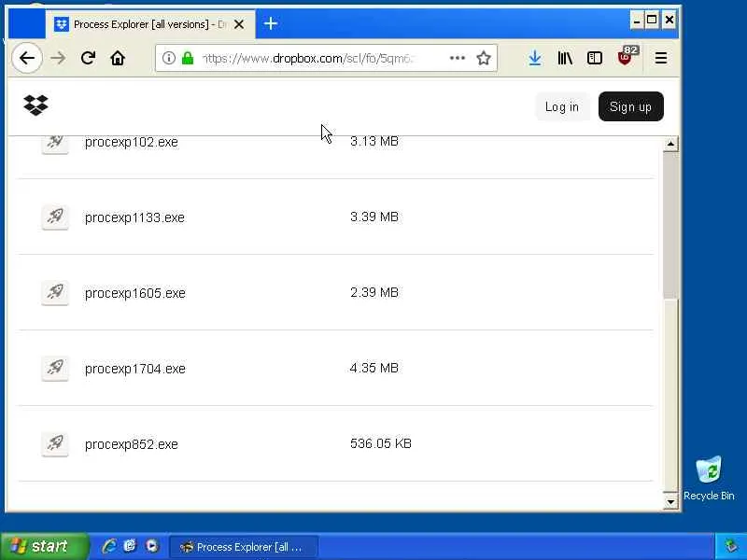Image resolution: width=747 pixels, height=560 pixels.
Task: Launch the media player Quick Launch icon
Action: point(152,546)
